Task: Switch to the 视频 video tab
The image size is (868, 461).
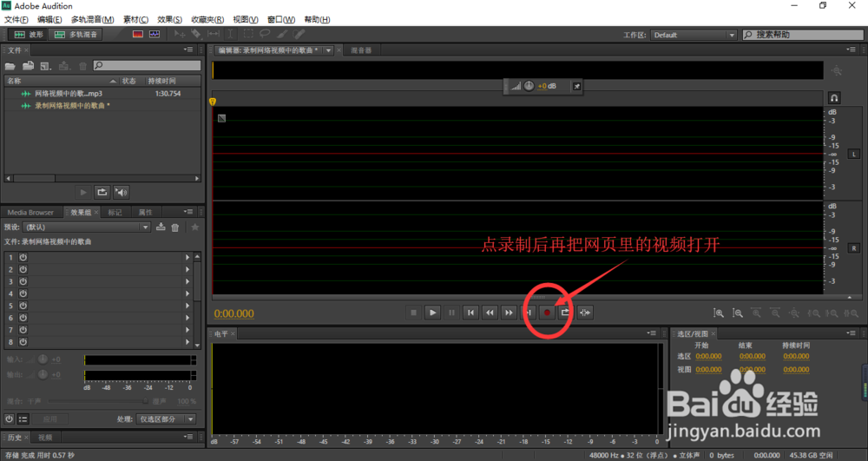Action: (45, 438)
